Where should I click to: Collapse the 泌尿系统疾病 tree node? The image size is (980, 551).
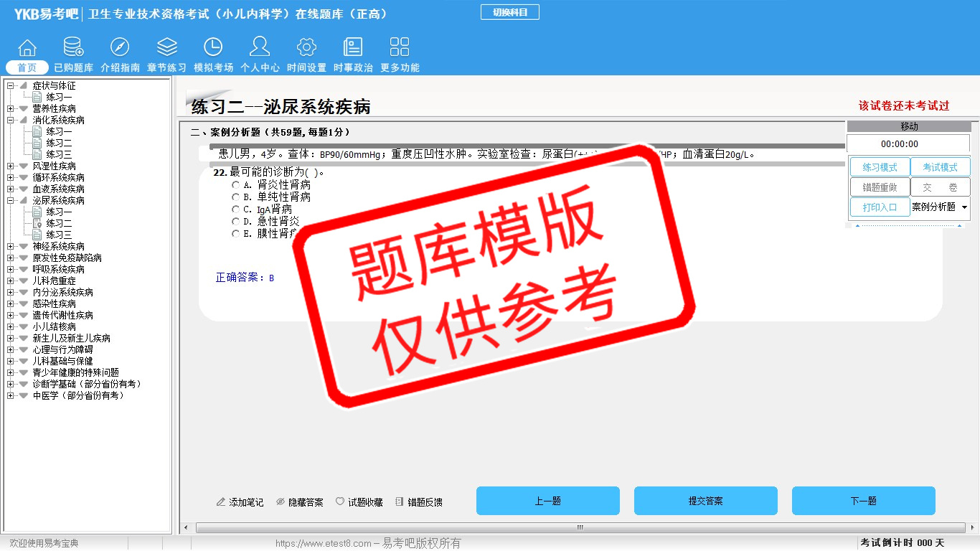[10, 200]
